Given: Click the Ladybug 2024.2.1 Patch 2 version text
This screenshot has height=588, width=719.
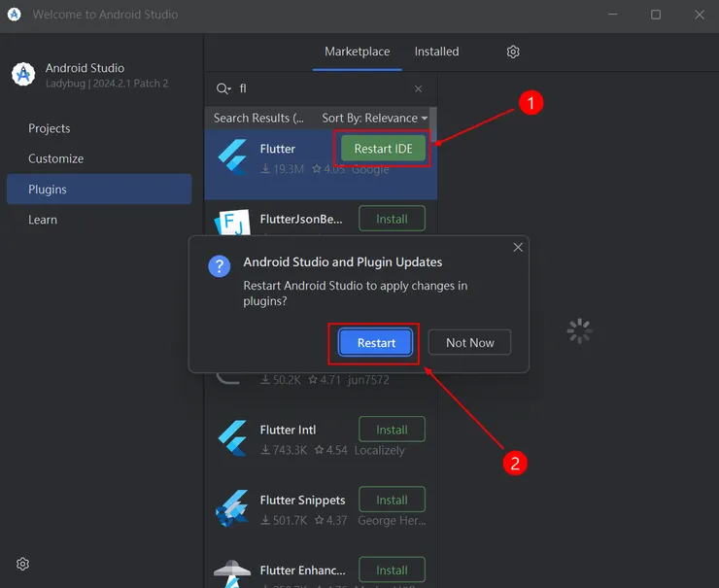Looking at the screenshot, I should pyautogui.click(x=107, y=84).
